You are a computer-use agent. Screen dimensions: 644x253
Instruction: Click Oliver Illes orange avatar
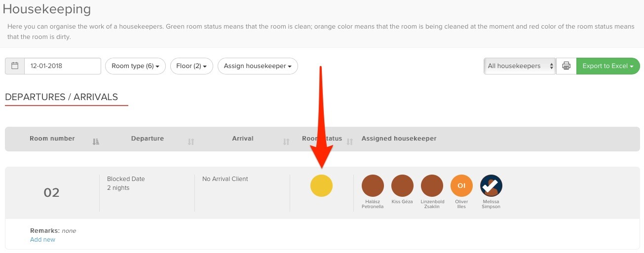[461, 185]
